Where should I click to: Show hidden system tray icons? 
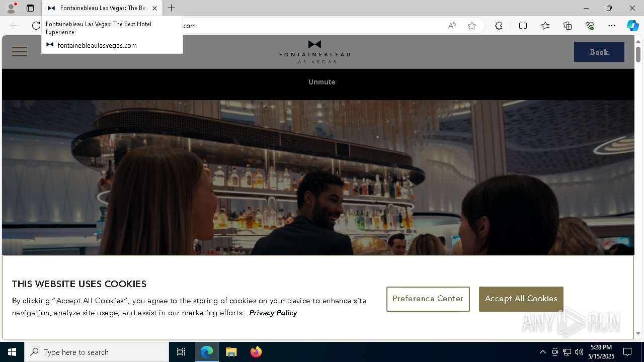(x=542, y=352)
